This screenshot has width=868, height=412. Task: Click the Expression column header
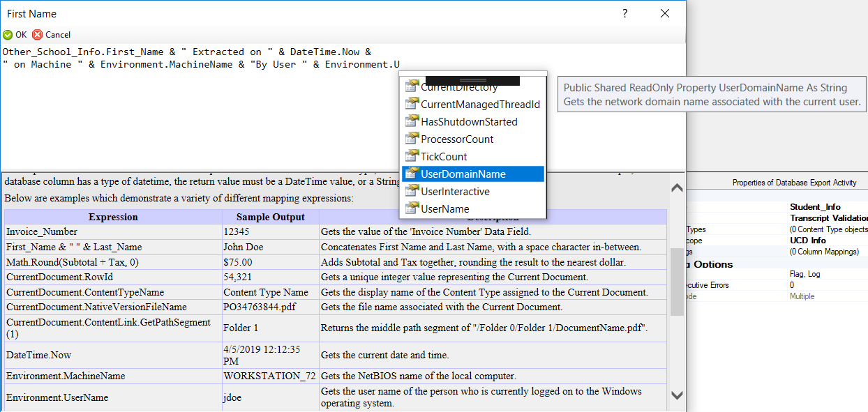click(x=113, y=217)
